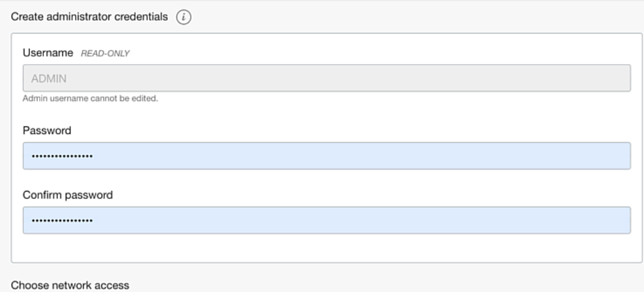Place cursor in Password masked dots
Screen dimensions: 644x292
tap(62, 156)
